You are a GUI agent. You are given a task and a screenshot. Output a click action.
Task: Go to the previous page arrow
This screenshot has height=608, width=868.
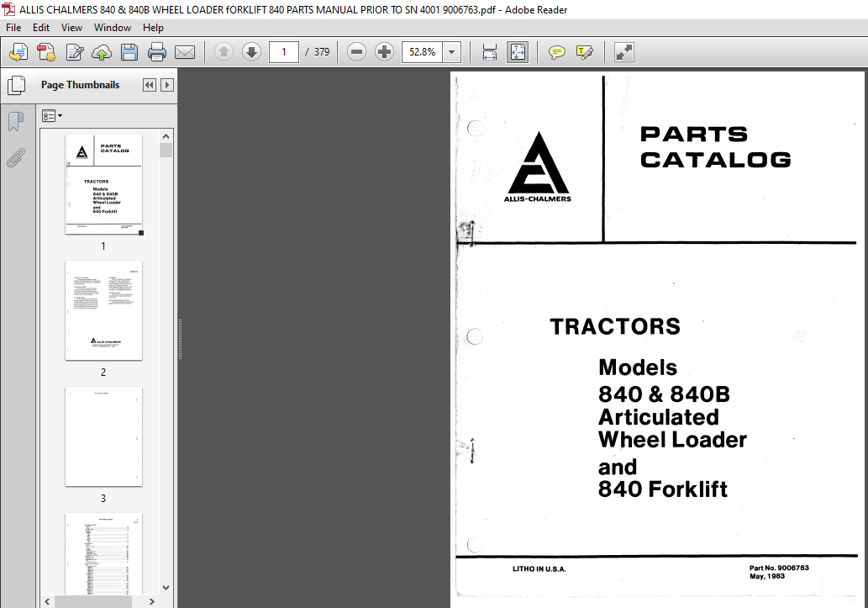(224, 52)
